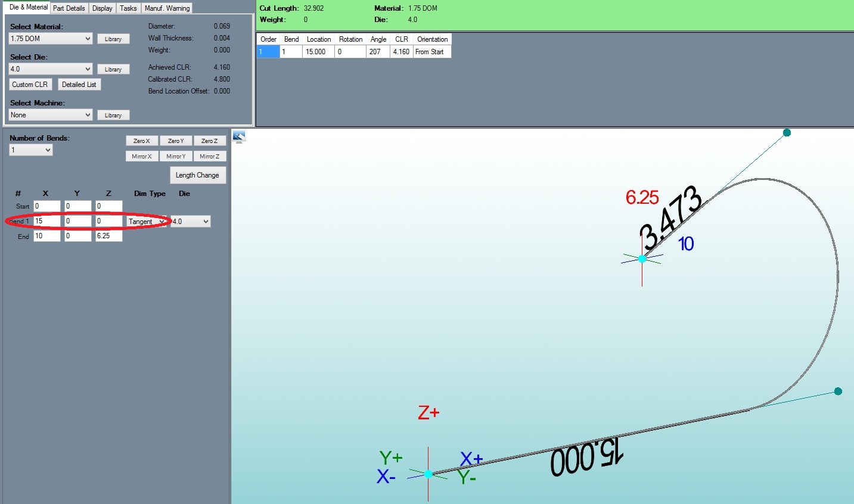The height and width of the screenshot is (504, 854).
Task: Click the Mirror Y button
Action: [x=176, y=157]
